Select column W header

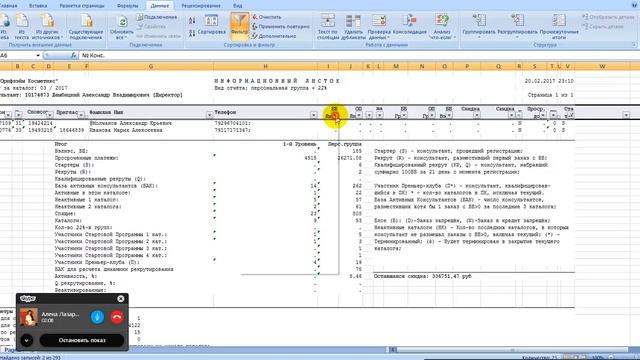tap(602, 66)
